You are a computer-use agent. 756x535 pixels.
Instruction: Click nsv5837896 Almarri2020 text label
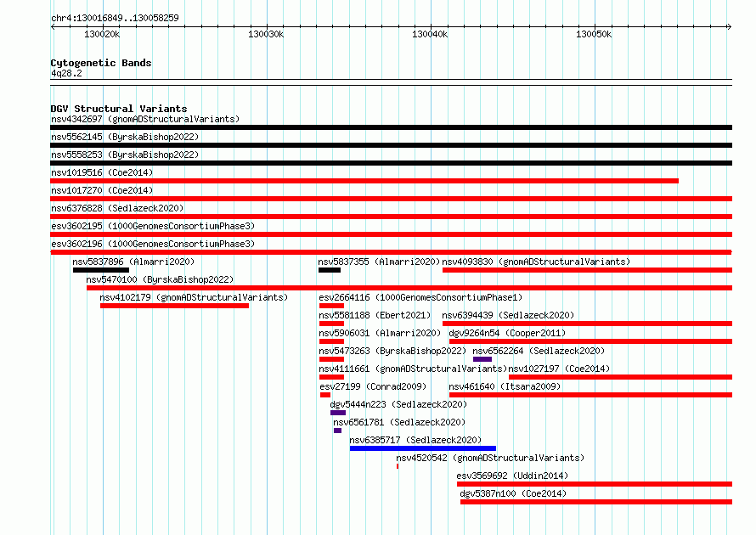point(133,262)
